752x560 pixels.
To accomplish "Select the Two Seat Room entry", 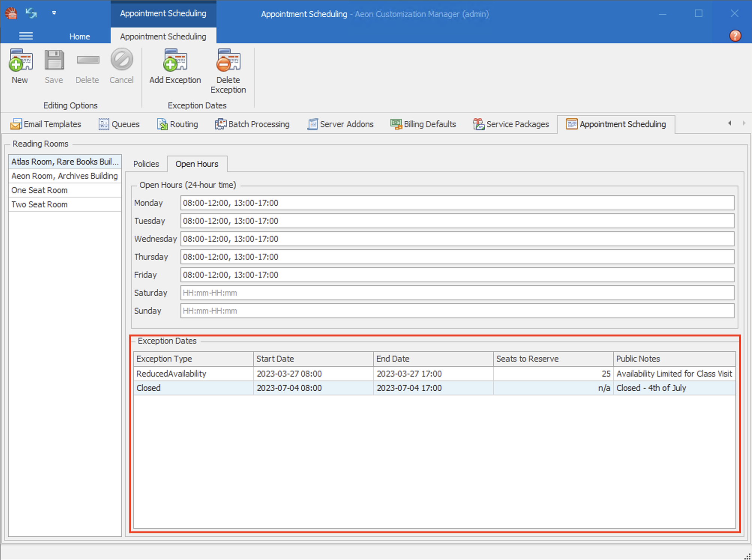I will 39,204.
